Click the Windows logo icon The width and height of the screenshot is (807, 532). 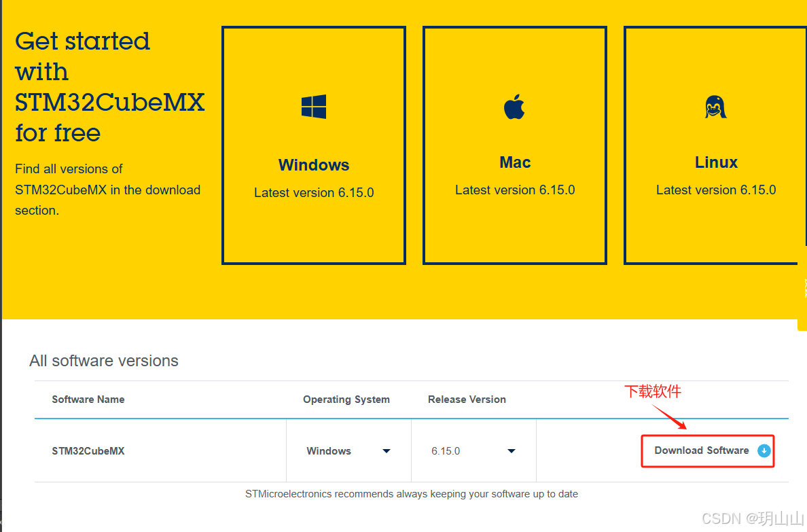click(x=314, y=107)
